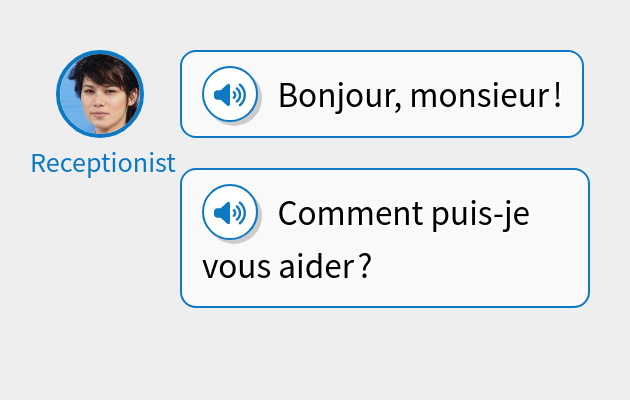630x400 pixels.
Task: Click the question mark after "aider"
Action: (365, 267)
